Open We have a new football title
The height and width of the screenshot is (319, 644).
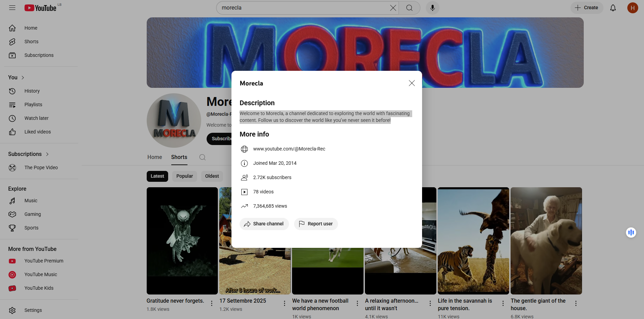[320, 304]
